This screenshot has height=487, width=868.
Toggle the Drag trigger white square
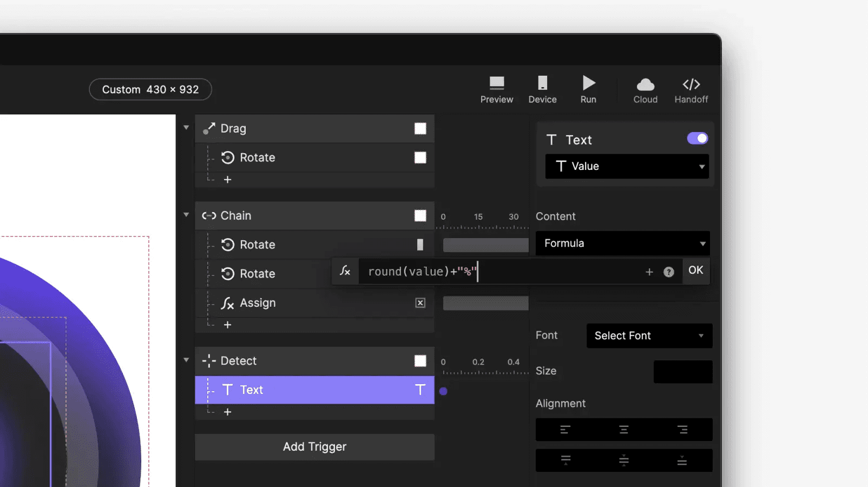point(420,128)
